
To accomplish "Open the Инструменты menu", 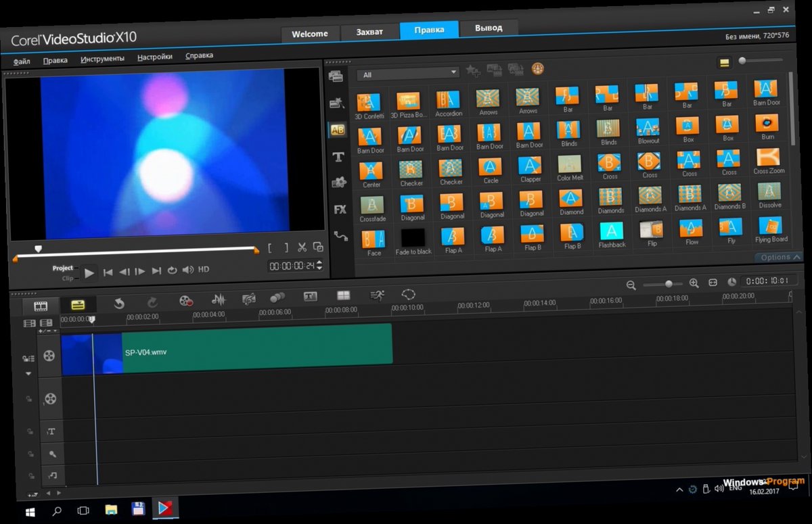I will (x=102, y=57).
